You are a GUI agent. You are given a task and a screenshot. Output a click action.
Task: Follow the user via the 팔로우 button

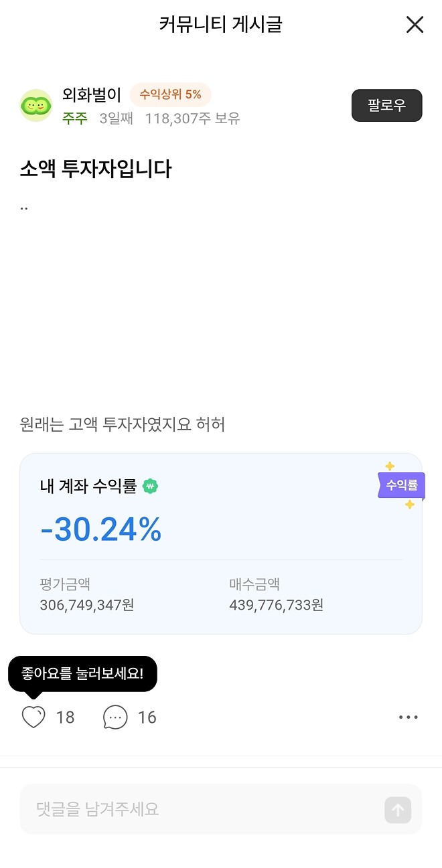(x=386, y=105)
